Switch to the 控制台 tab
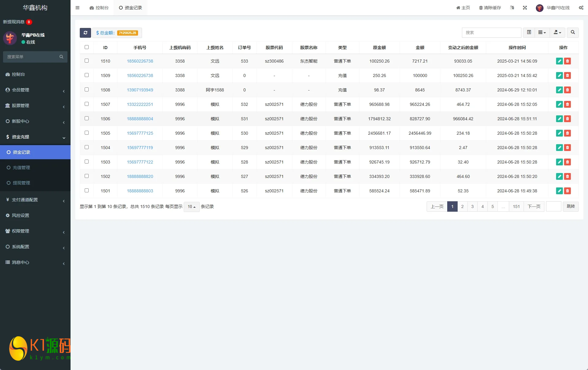The height and width of the screenshot is (370, 588). click(99, 8)
